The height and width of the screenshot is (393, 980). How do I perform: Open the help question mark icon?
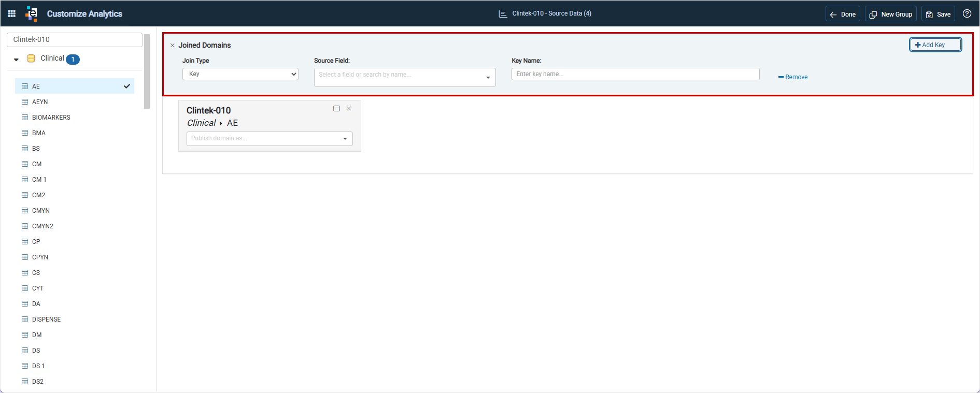967,13
